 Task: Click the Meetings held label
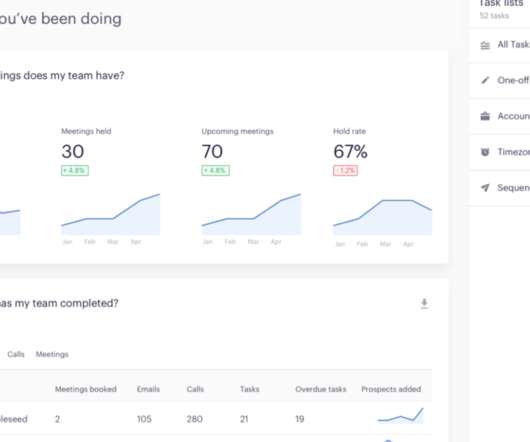(x=86, y=131)
